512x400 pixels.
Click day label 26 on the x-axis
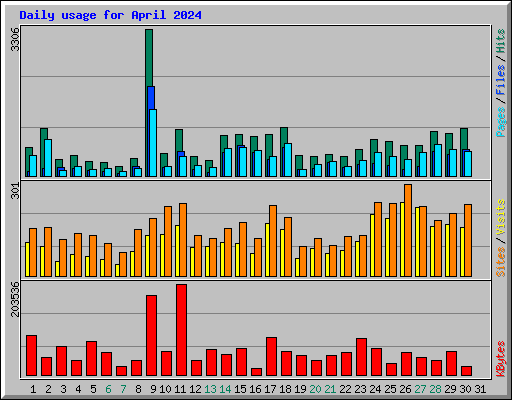(x=405, y=389)
